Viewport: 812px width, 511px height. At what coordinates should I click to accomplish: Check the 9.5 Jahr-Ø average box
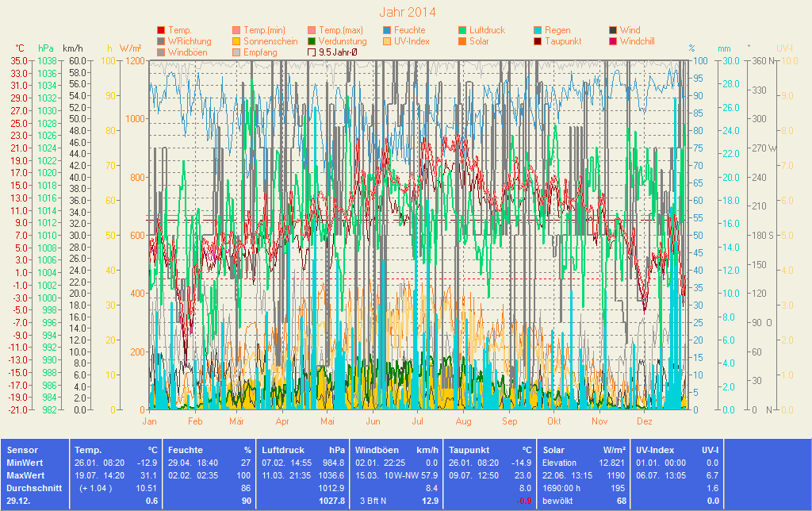[312, 52]
